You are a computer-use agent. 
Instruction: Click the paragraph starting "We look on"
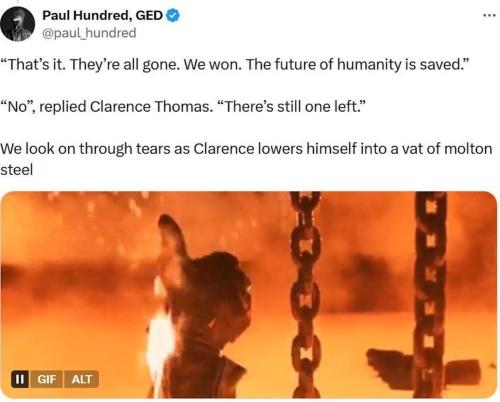point(246,159)
